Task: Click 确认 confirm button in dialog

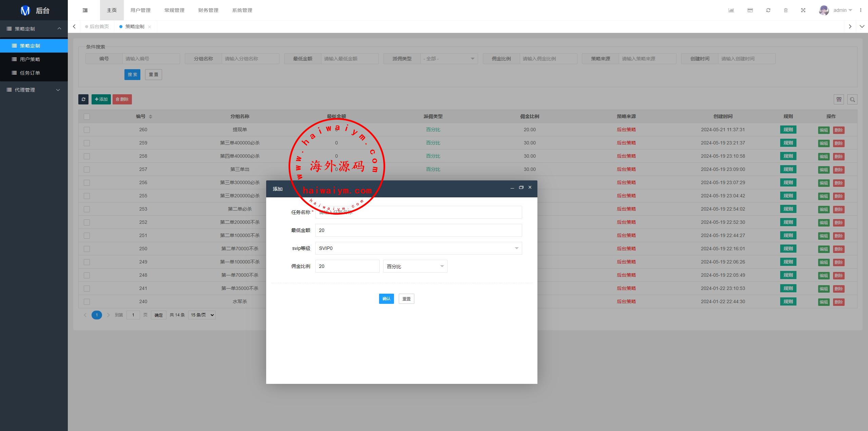Action: tap(386, 299)
